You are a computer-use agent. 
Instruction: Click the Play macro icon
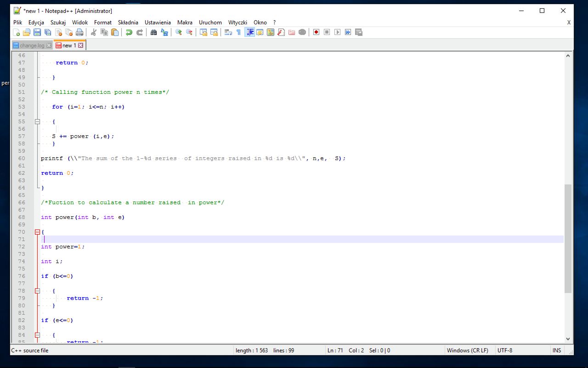coord(338,32)
